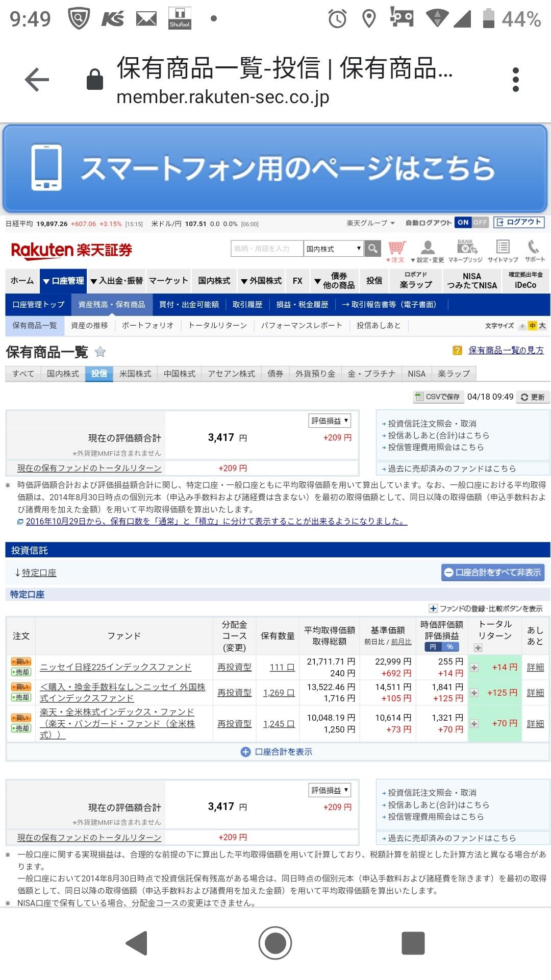Open the shopping cart order icon
Screen dimensions: 551x980
pos(396,249)
